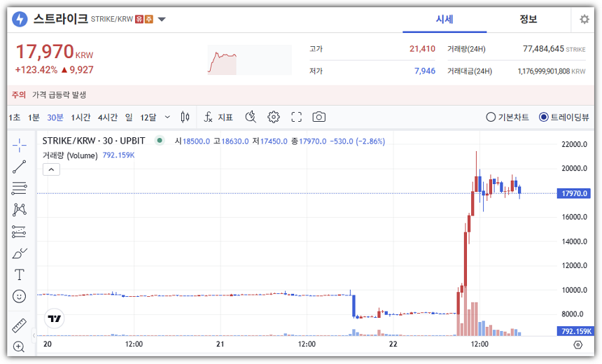Image resolution: width=602 pixels, height=364 pixels.
Task: Switch to the 정보 tab
Action: (x=528, y=19)
